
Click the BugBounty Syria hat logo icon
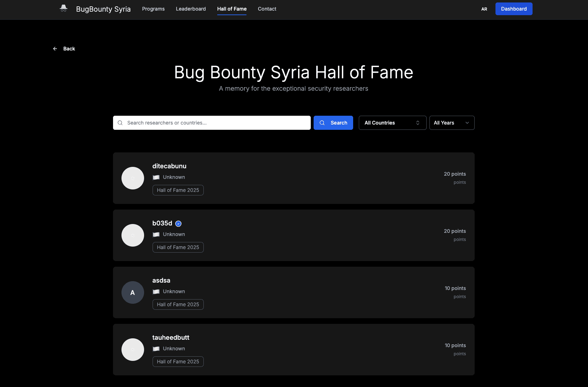click(64, 8)
